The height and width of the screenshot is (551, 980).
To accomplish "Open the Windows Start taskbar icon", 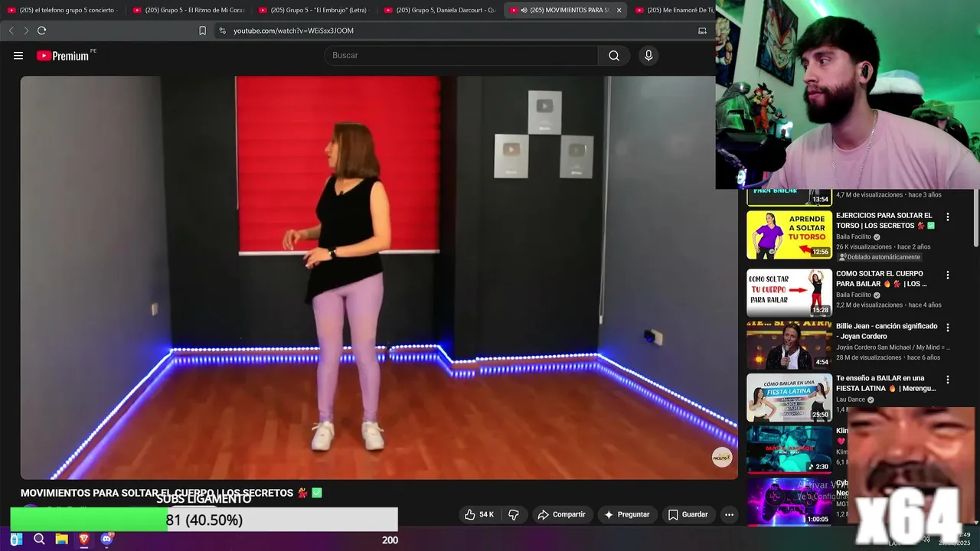I will coord(16,540).
